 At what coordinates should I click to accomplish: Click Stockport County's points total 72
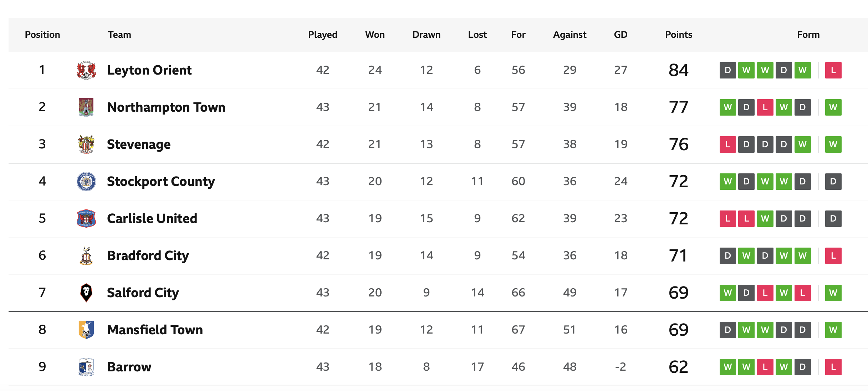click(x=679, y=181)
